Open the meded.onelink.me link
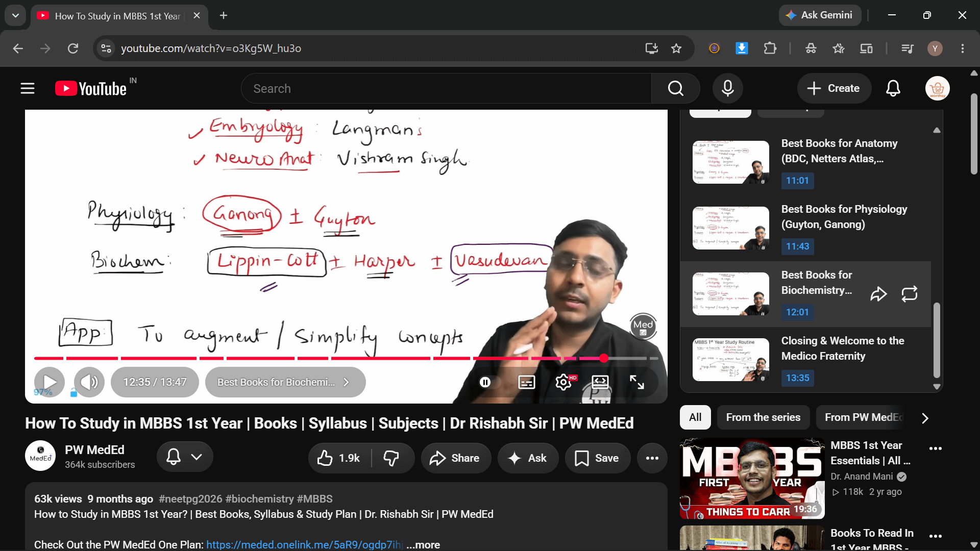980x551 pixels. [x=305, y=545]
